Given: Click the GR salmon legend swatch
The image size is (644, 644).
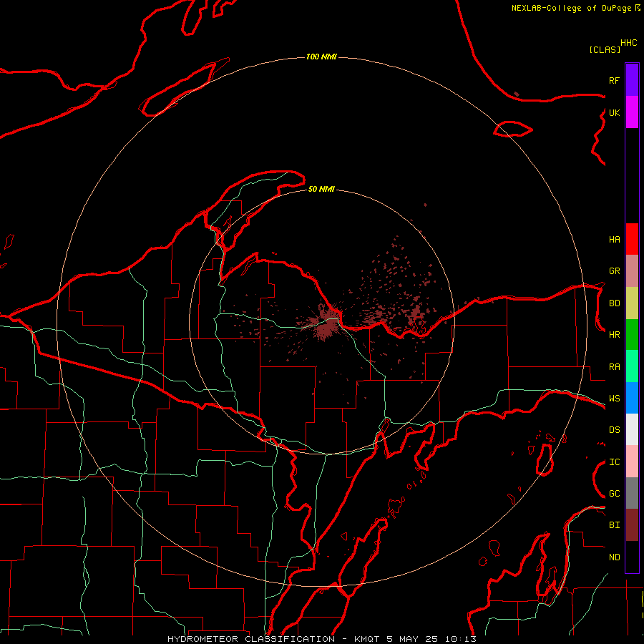Looking at the screenshot, I should (632, 271).
